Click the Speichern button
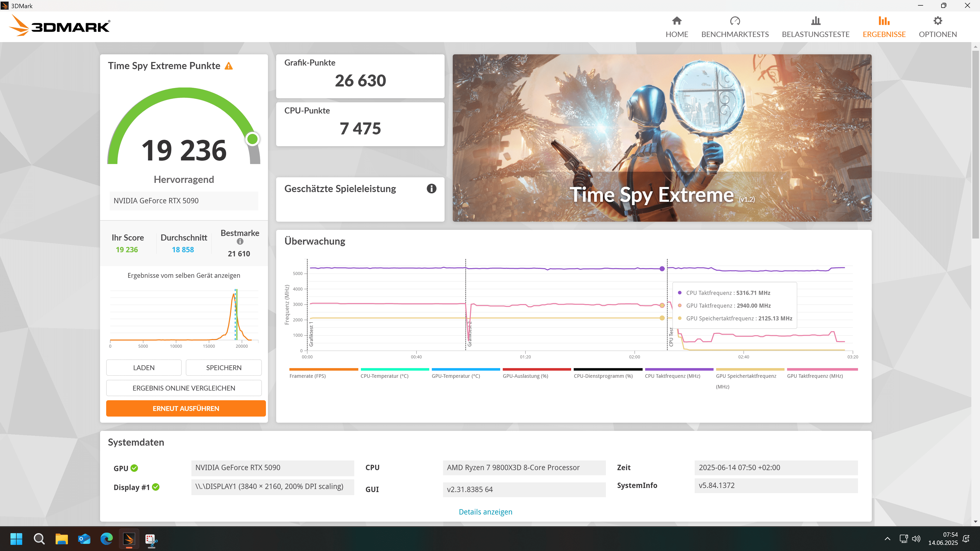This screenshot has width=980, height=551. pos(223,368)
